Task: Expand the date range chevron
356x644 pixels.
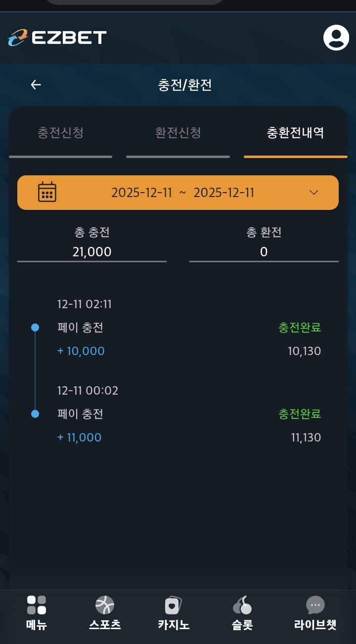Action: click(x=313, y=192)
